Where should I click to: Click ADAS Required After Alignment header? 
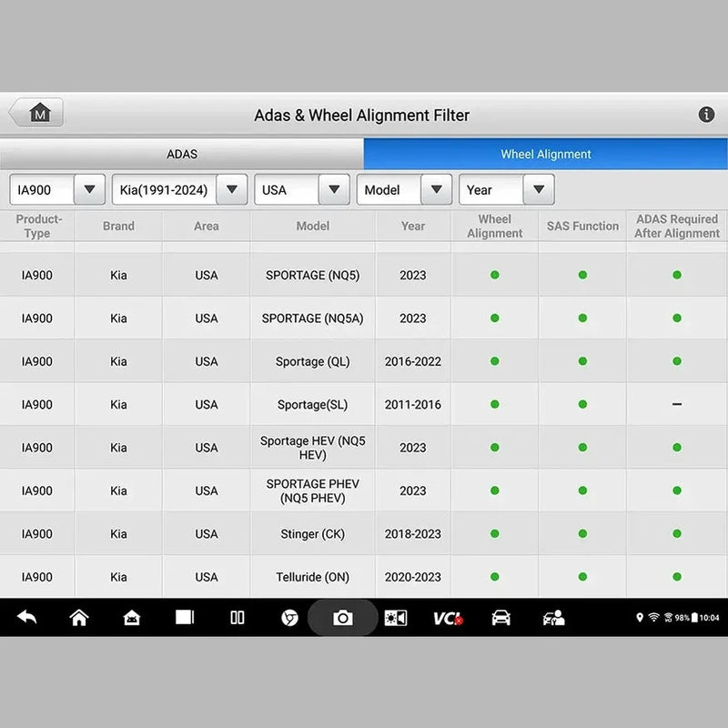pyautogui.click(x=677, y=226)
